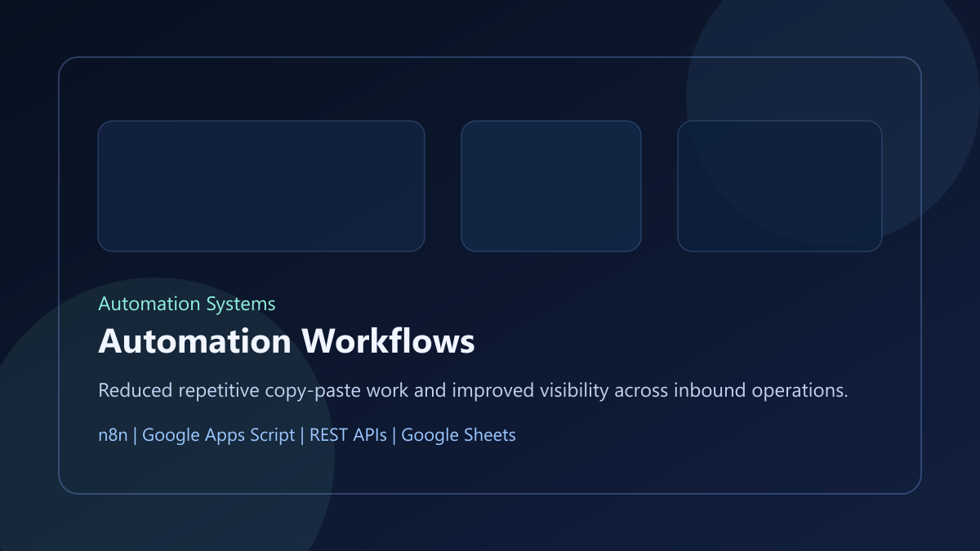Viewport: 980px width, 551px height.
Task: Click the word "repetitive" in the description
Action: coord(213,391)
